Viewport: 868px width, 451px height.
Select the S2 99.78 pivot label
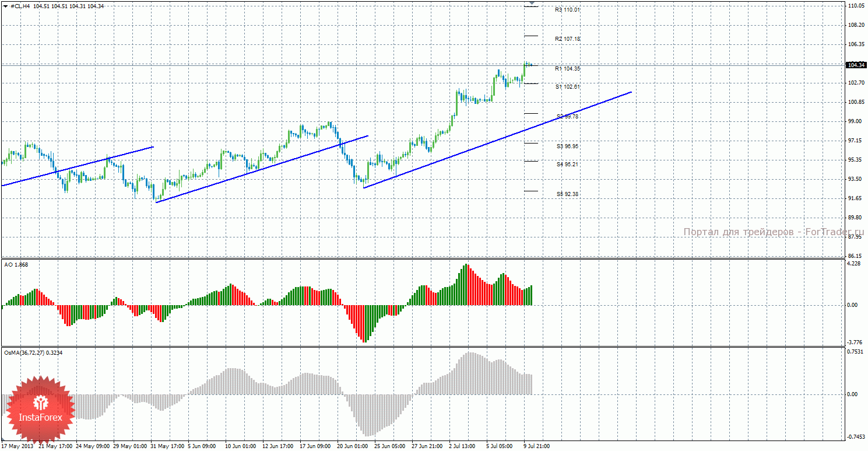coord(567,117)
